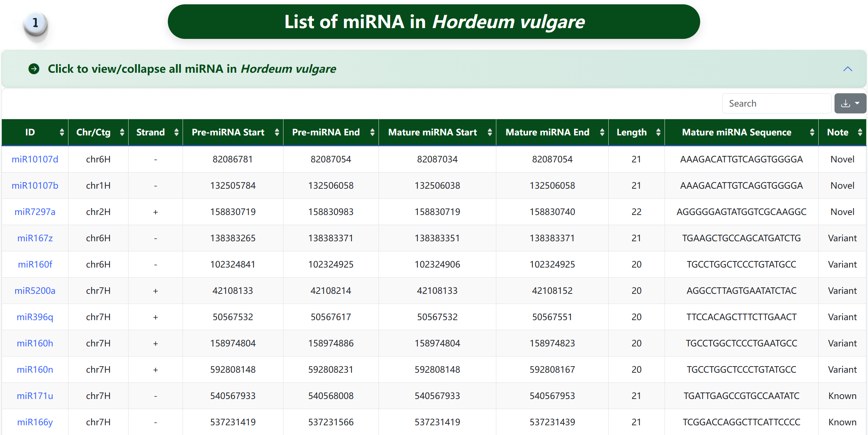This screenshot has width=868, height=435.
Task: Sort by Mature miRNA Start arrows
Action: (490, 132)
